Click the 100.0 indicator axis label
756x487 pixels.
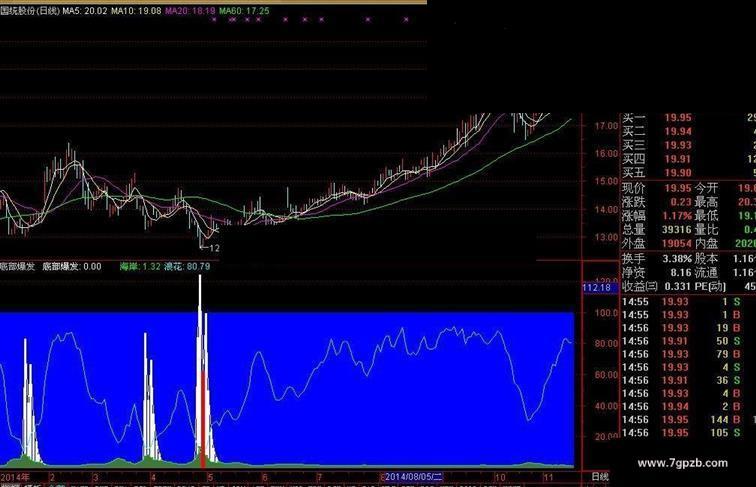coord(607,313)
